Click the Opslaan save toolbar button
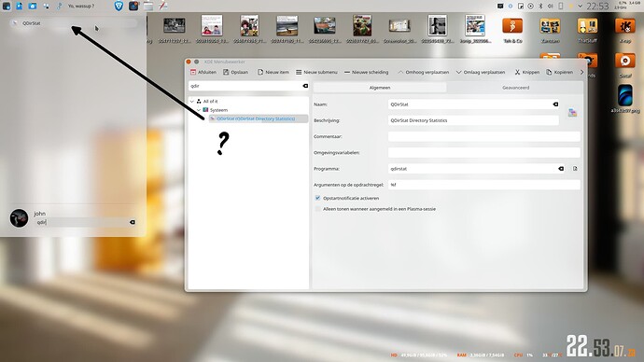 [x=235, y=72]
